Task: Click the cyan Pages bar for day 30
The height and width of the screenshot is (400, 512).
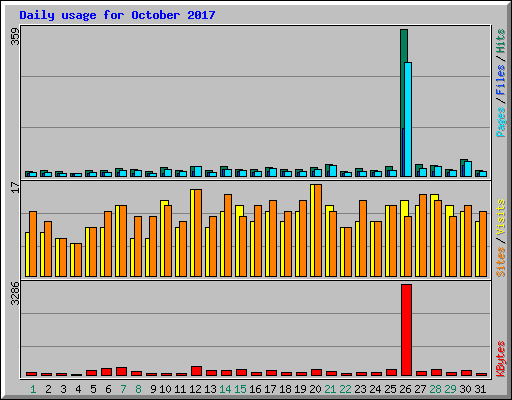Action: (x=468, y=169)
